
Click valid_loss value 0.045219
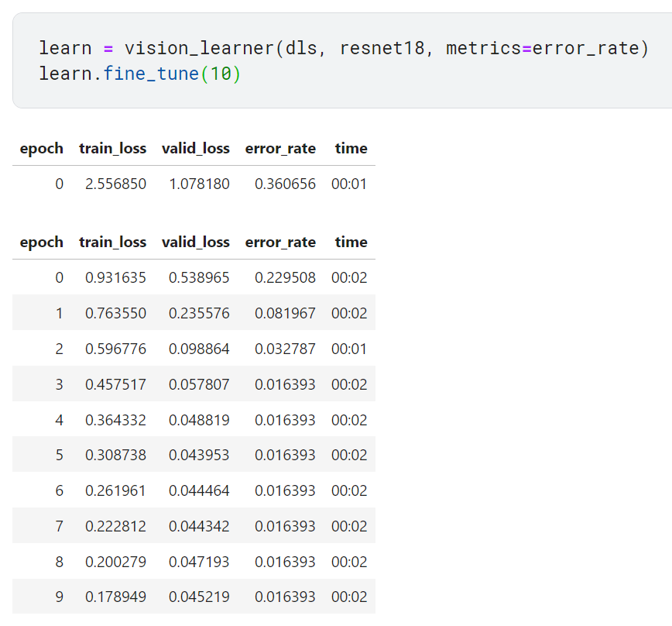click(x=199, y=597)
